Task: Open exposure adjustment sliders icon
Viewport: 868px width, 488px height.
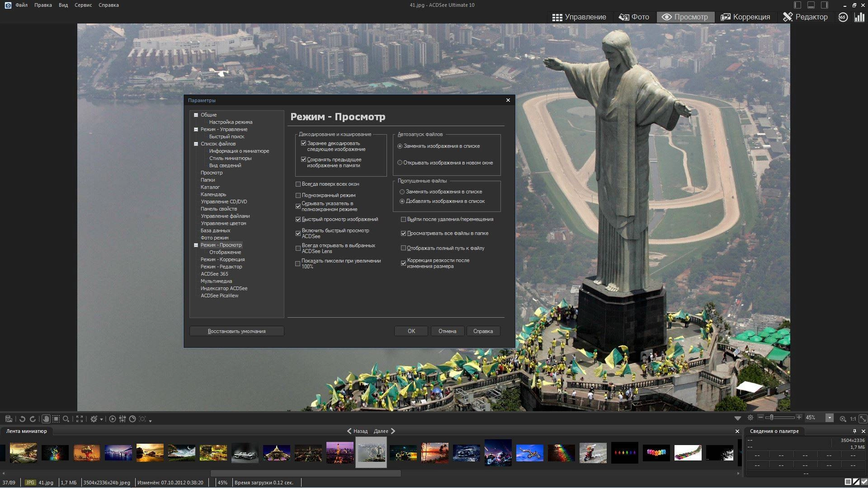Action: point(123,419)
